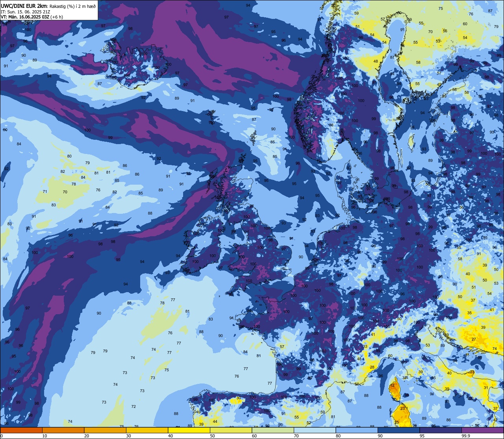
Task: Pick the yellow-green 50–60 legend swatch
Action: point(231,430)
